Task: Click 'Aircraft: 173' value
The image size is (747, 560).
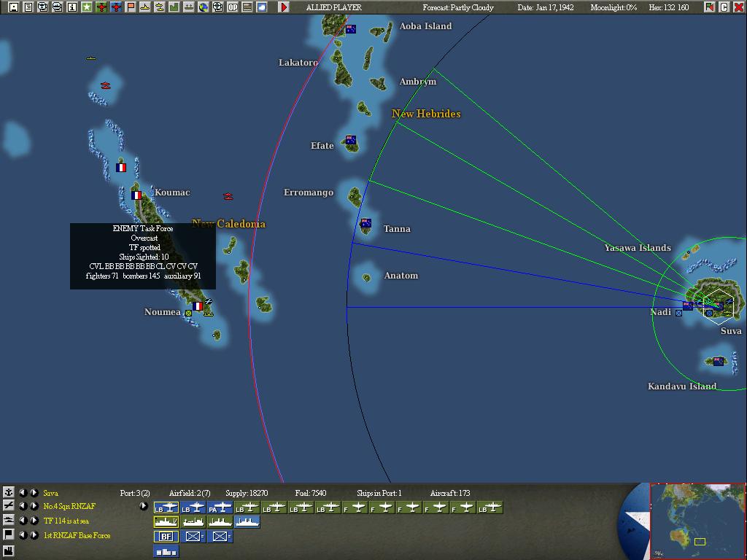Action: (x=449, y=493)
